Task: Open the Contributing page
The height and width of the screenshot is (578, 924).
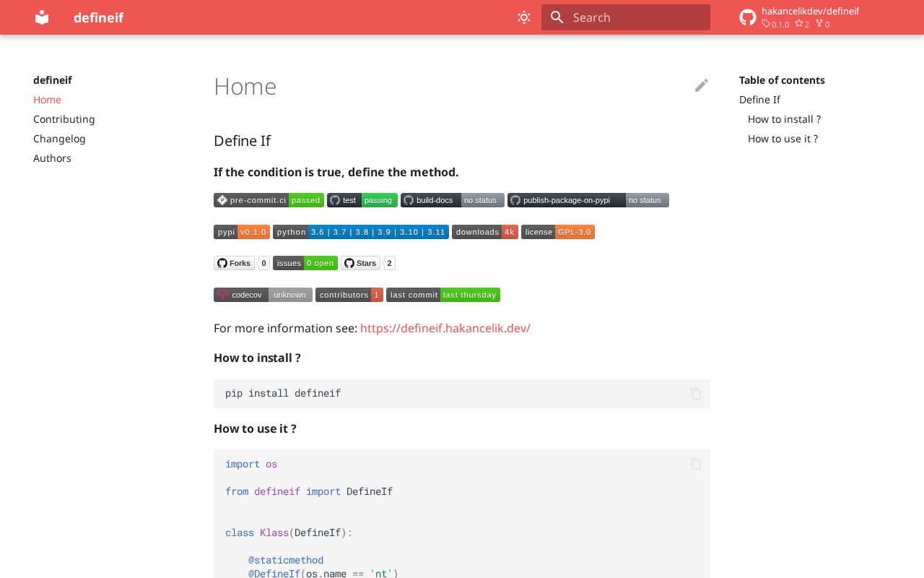Action: click(64, 119)
